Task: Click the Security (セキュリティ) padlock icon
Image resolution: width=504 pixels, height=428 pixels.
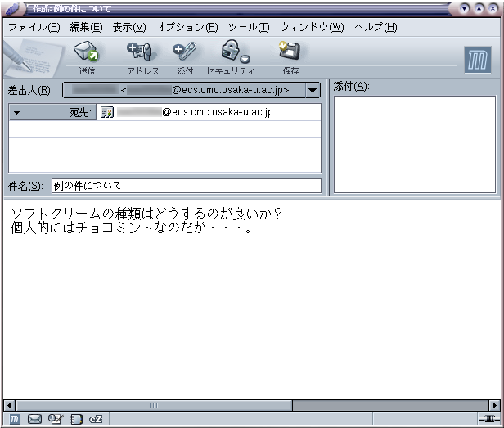Action: coord(230,52)
